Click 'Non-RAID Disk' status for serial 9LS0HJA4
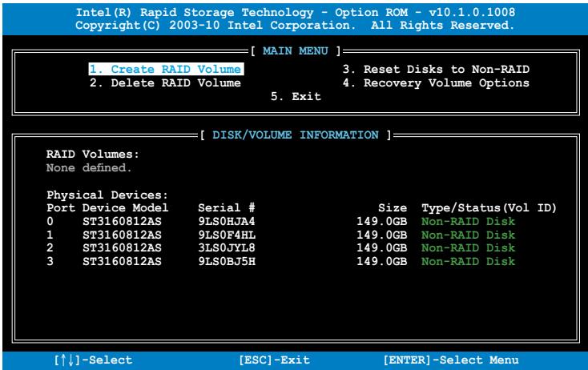This screenshot has width=588, height=370. click(x=468, y=221)
